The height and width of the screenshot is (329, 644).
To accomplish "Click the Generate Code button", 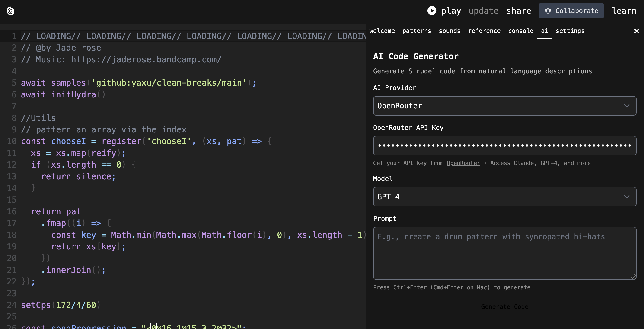I will [504, 306].
